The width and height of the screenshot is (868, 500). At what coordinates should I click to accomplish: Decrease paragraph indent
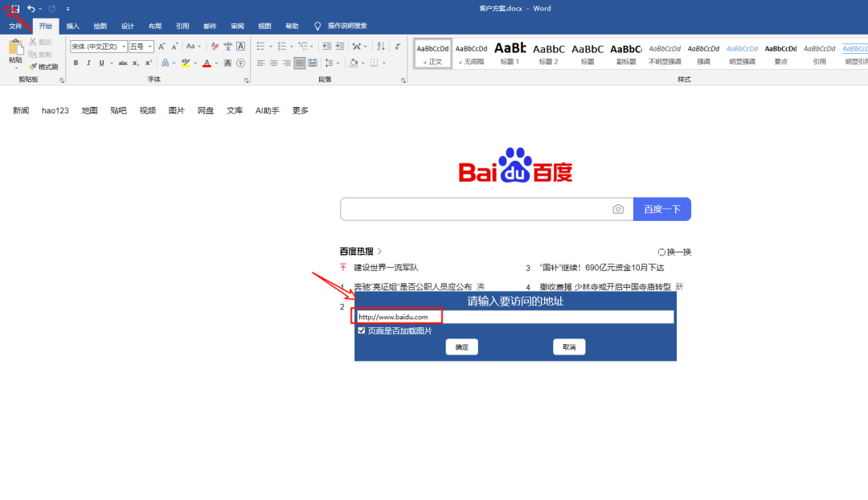327,47
